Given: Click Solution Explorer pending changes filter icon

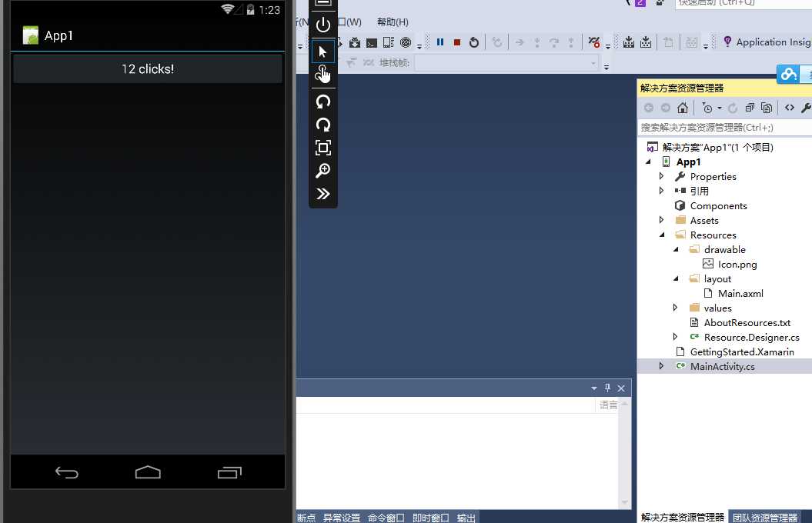Looking at the screenshot, I should pos(707,108).
